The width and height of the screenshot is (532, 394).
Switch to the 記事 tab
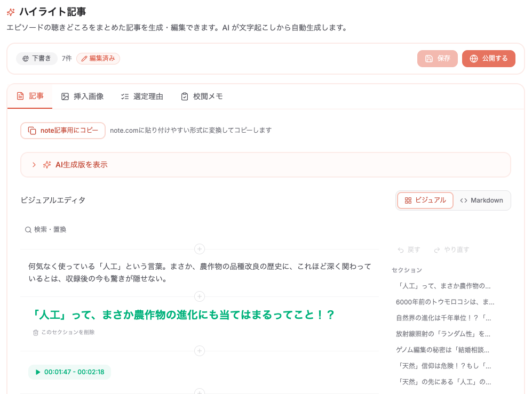click(30, 97)
